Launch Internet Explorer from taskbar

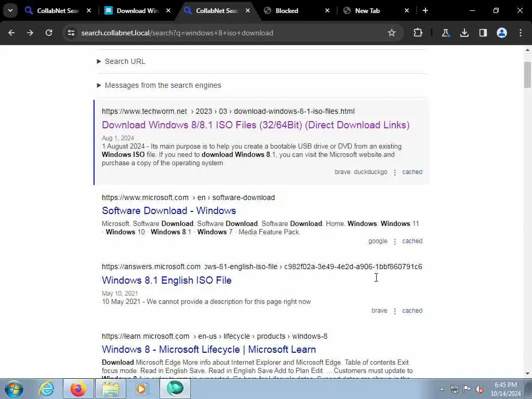[x=46, y=389]
